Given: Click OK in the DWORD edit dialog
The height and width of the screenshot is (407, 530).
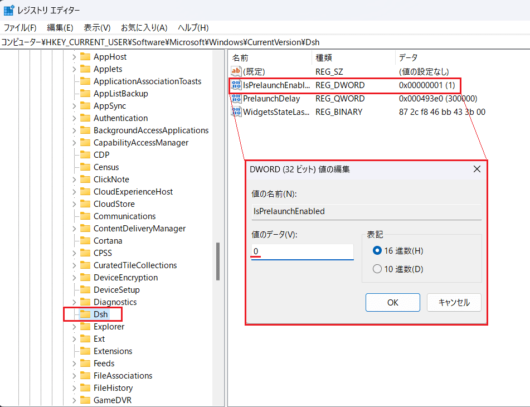Looking at the screenshot, I should click(393, 303).
